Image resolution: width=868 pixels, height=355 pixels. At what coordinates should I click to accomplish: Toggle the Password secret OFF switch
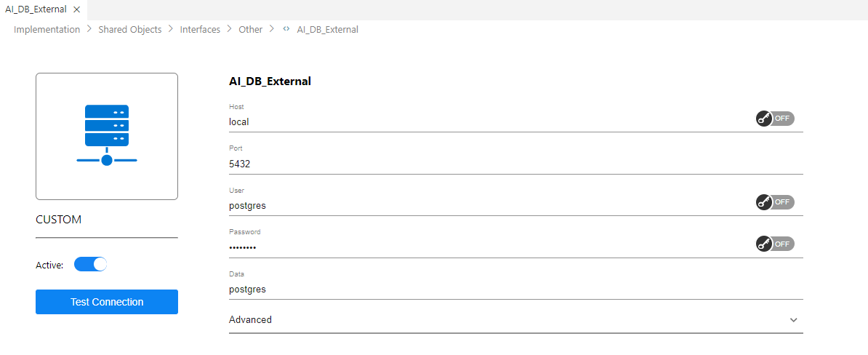pos(781,244)
